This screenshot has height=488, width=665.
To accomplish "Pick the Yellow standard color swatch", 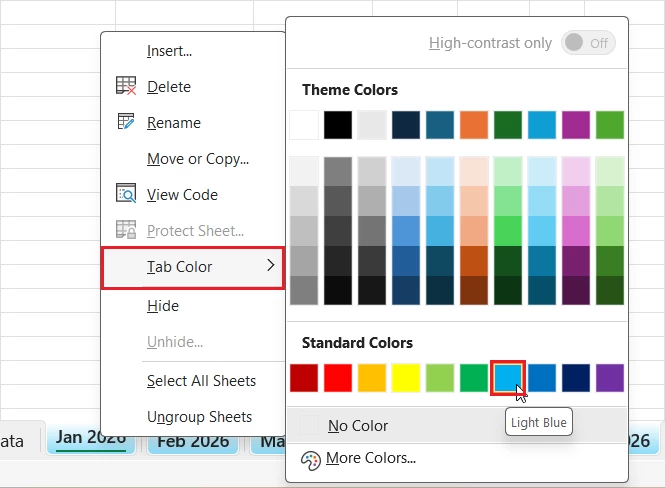I will (406, 378).
